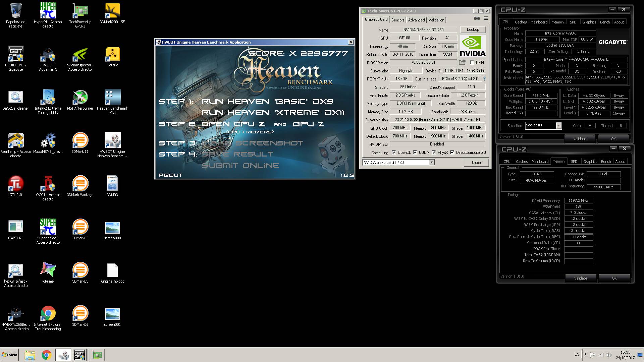
Task: Open the GPU-Z hamburger menu icon
Action: point(486,18)
